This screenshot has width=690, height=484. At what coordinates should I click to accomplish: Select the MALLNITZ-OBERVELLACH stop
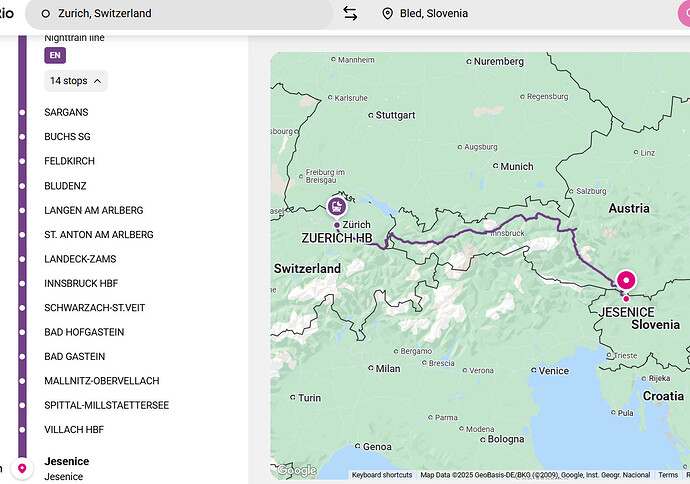(x=102, y=381)
